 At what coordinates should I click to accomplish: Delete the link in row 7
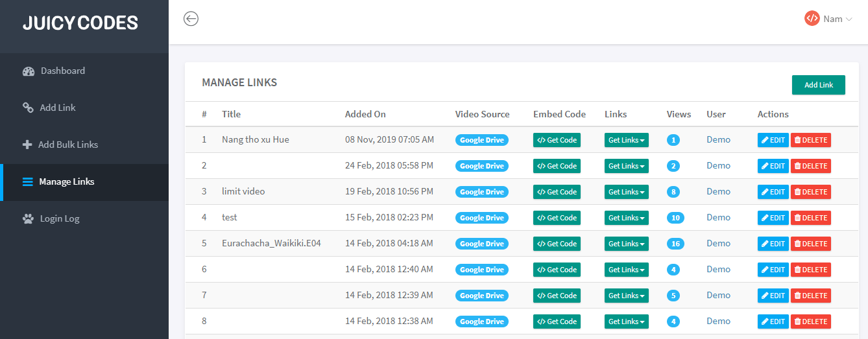click(811, 296)
